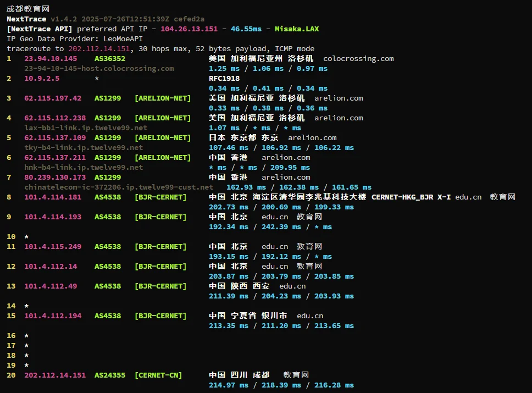
Task: Select the Xi'an hop IP 101.4.112.49
Action: click(51, 286)
